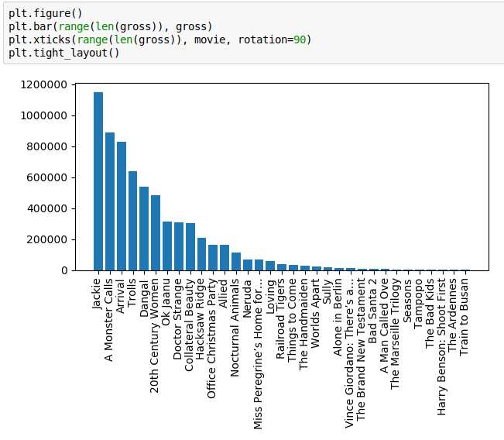Click the blue bar for Trolls
Viewport: 504px width, 440px height.
tap(132, 221)
